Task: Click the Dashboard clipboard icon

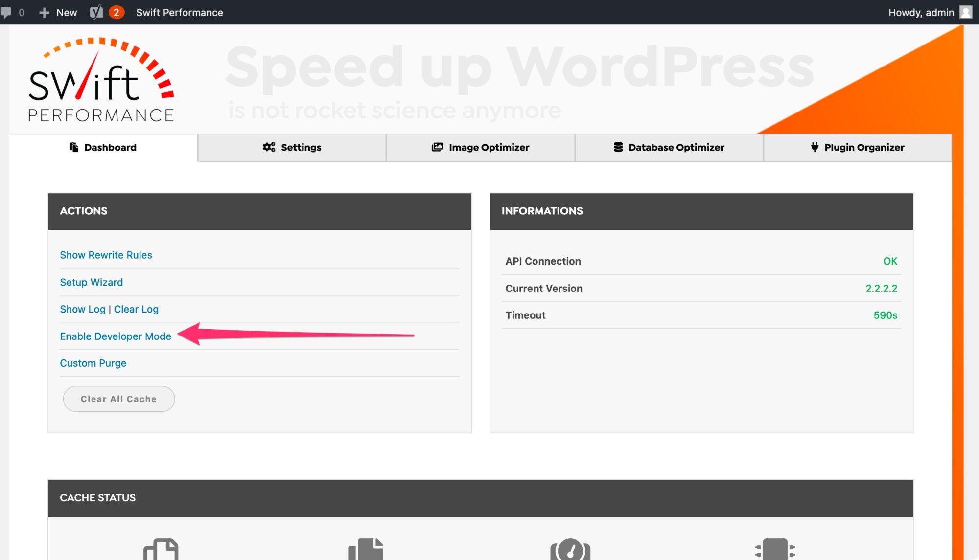Action: coord(74,147)
